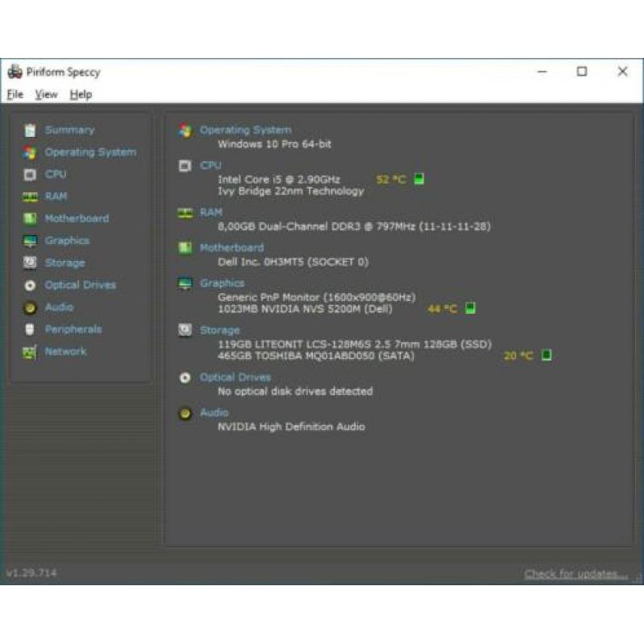This screenshot has height=644, width=644.
Task: Click the green graphics temperature indicator icon
Action: click(x=470, y=308)
